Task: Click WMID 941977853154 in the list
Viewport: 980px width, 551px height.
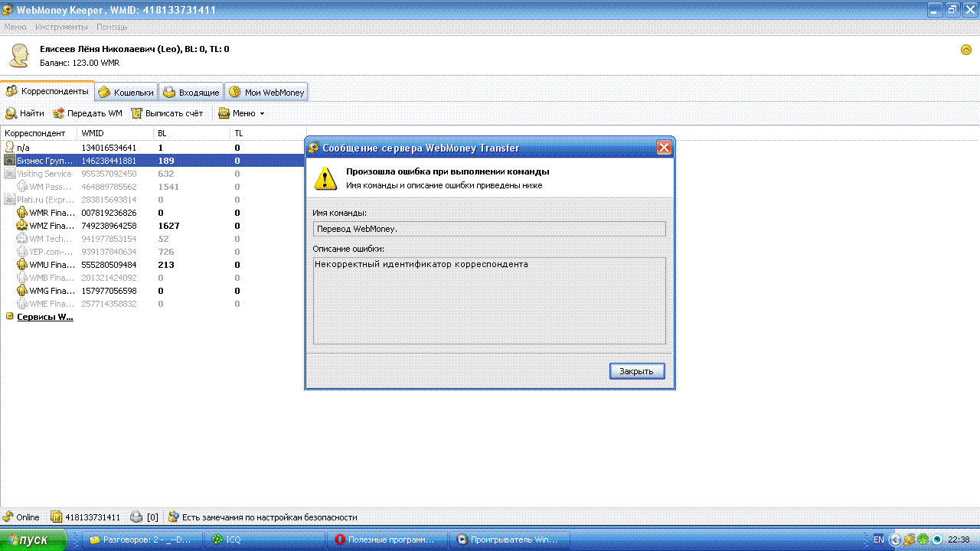Action: coord(109,239)
